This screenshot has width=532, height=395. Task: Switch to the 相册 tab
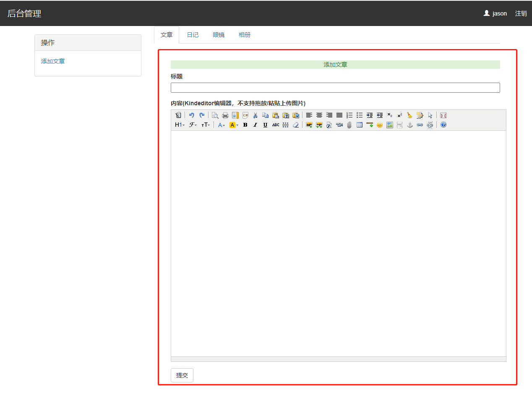(245, 35)
